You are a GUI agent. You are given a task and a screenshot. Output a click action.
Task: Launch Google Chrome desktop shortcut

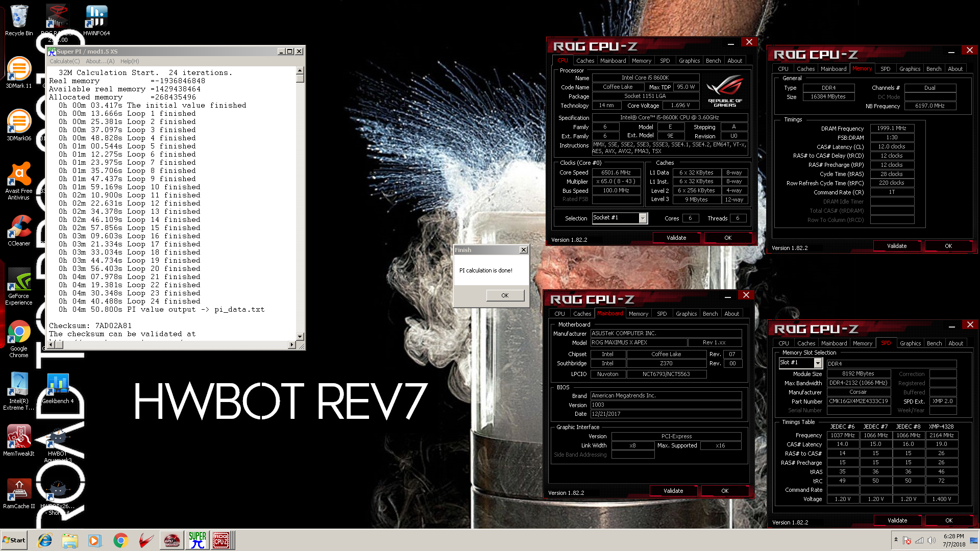coord(19,339)
